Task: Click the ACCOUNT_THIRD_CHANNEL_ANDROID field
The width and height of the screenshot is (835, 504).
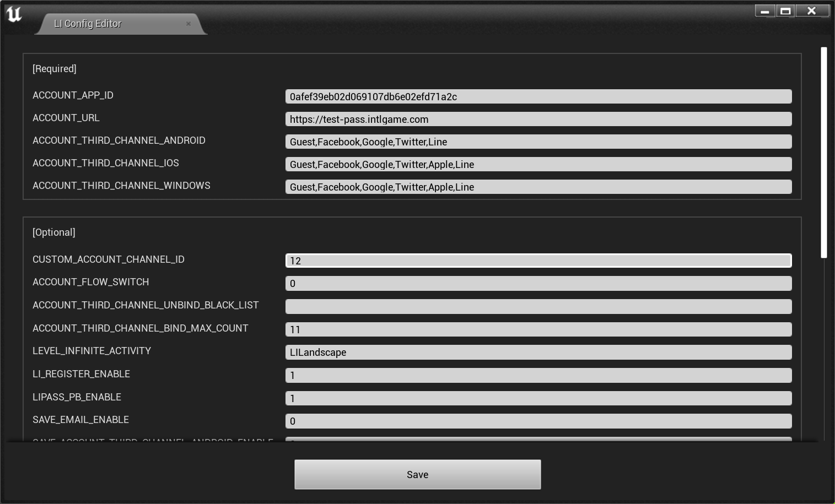Action: 538,142
